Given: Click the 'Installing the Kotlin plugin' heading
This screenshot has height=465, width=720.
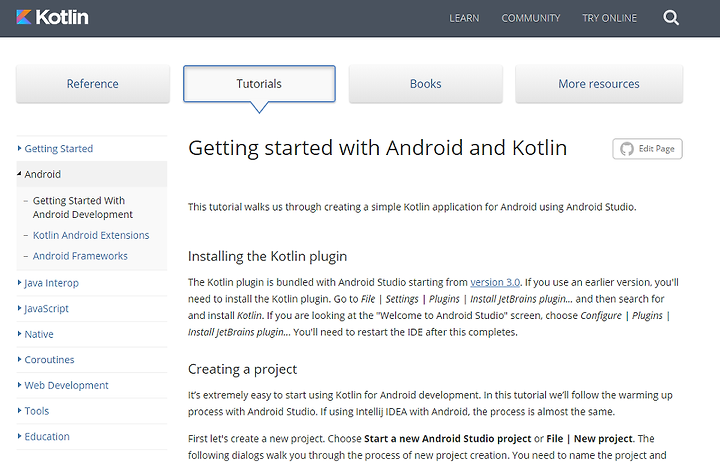Looking at the screenshot, I should [x=267, y=256].
